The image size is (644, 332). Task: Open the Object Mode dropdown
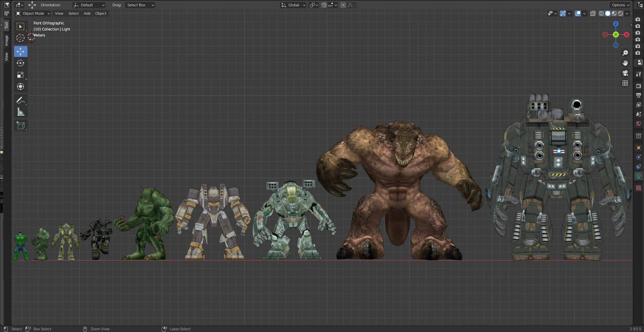[x=33, y=13]
